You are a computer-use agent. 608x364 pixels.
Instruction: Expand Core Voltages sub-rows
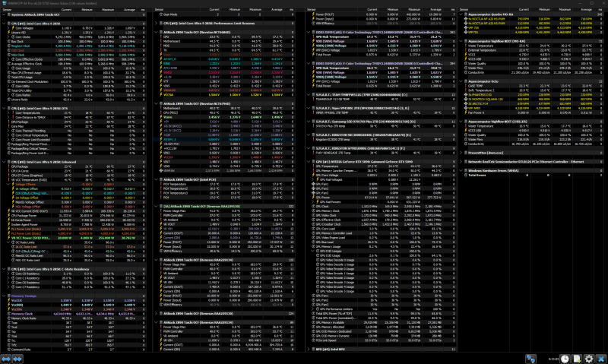[x=8, y=28]
